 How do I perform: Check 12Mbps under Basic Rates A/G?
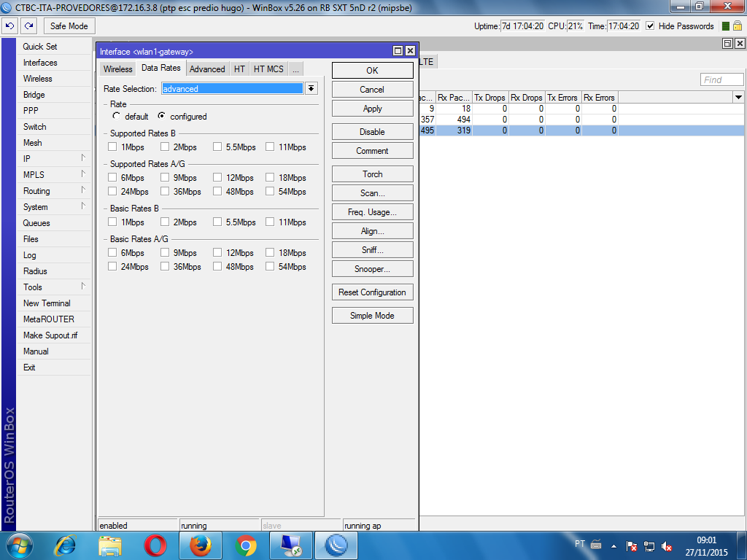click(x=217, y=252)
